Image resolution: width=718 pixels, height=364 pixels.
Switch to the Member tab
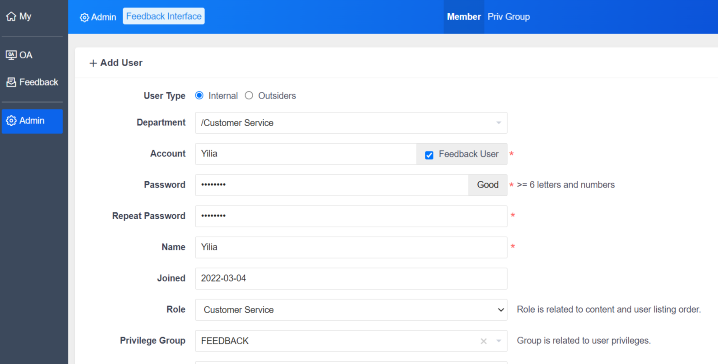(x=463, y=17)
